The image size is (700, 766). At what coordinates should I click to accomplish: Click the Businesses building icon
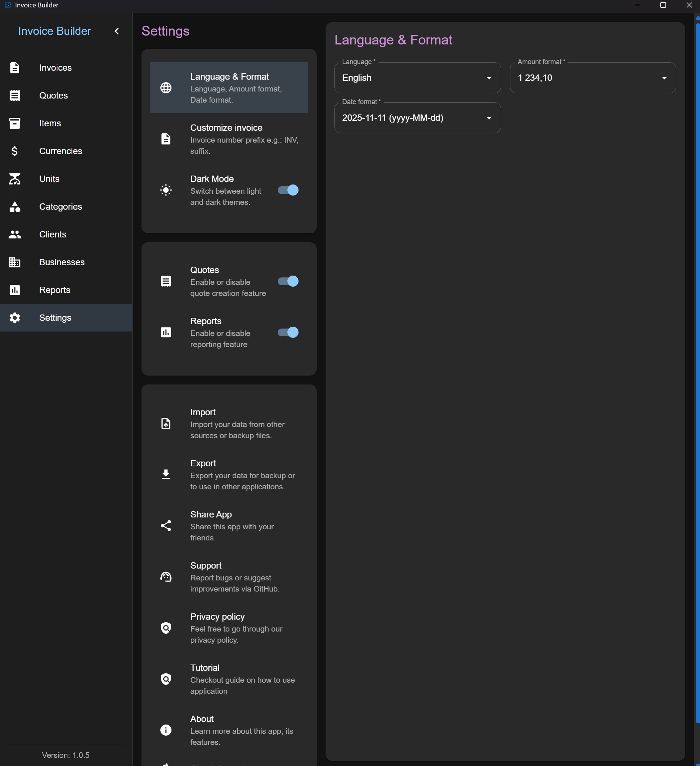[14, 262]
